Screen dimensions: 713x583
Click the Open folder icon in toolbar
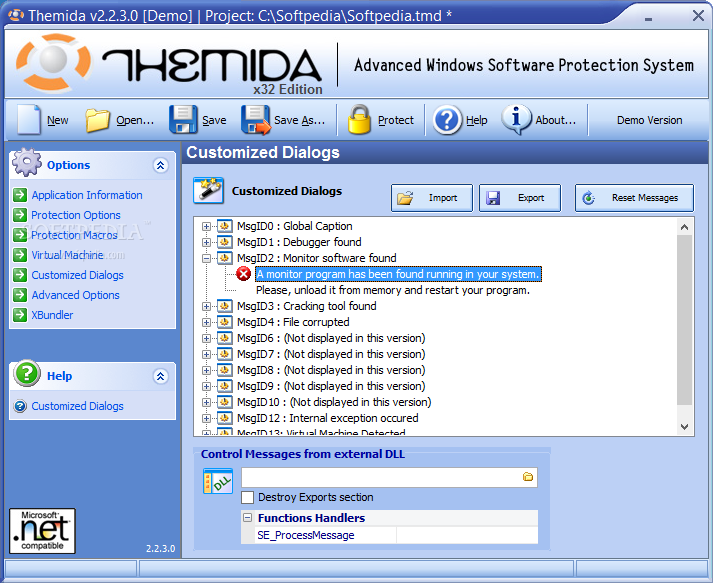[x=97, y=120]
